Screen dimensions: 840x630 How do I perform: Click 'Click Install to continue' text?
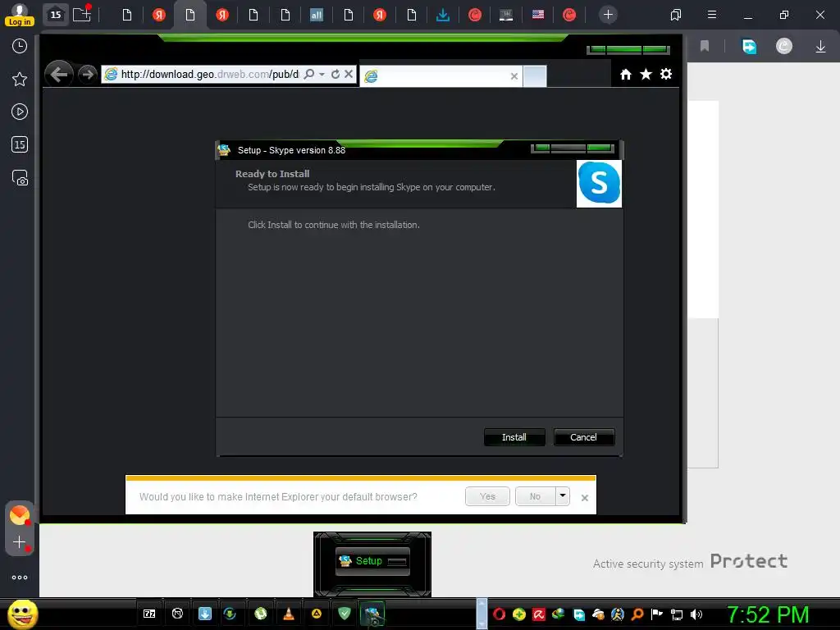(334, 225)
